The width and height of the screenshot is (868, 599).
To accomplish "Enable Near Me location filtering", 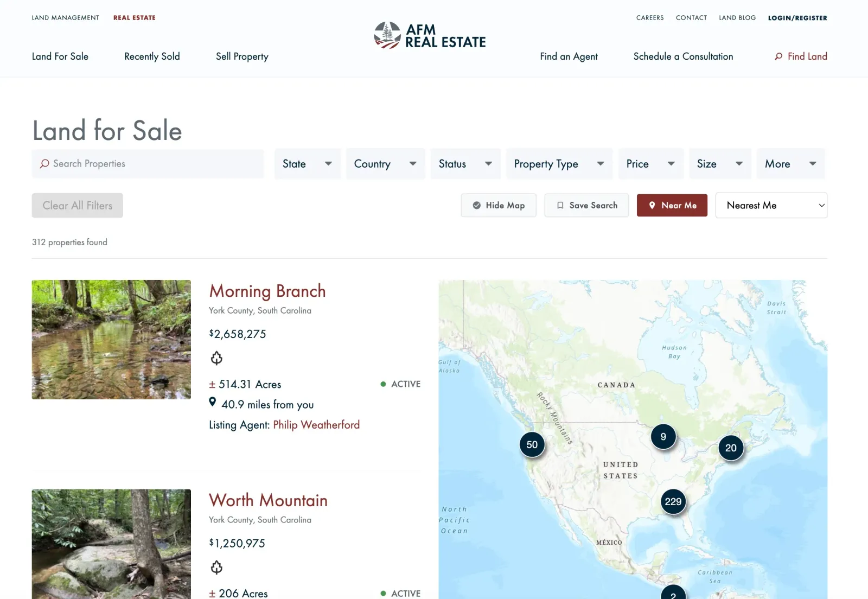I will point(672,205).
